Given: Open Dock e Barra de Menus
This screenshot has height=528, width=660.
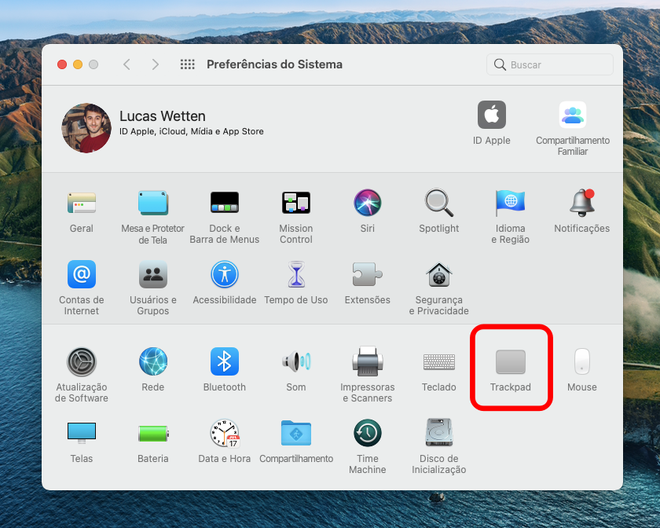Looking at the screenshot, I should (224, 203).
